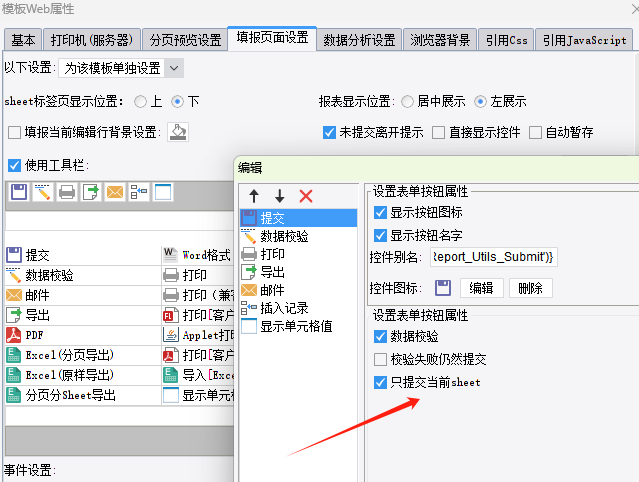Click the move down arrow in 编辑 dialog

(279, 196)
